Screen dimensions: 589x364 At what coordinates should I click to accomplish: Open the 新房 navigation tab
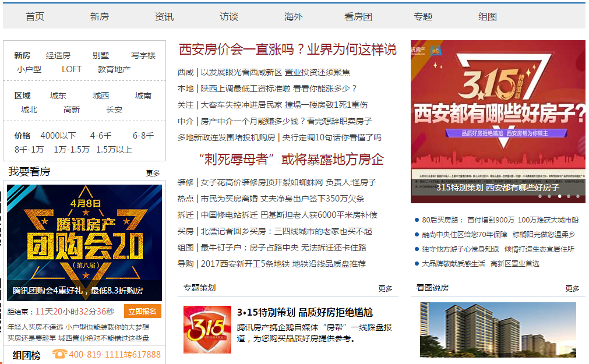pos(99,16)
